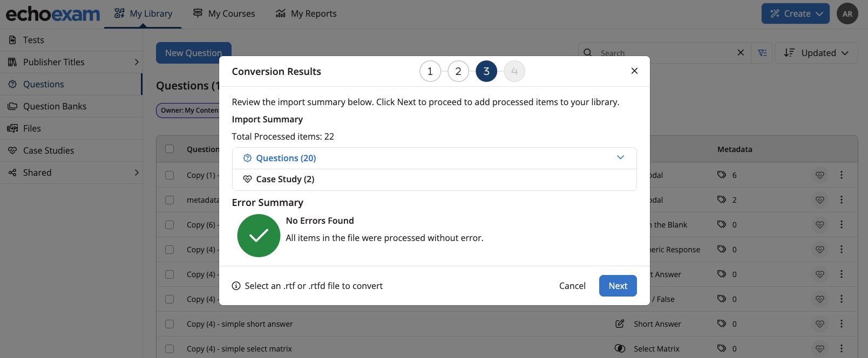Click the search magnifier icon
The height and width of the screenshot is (358, 868).
click(588, 53)
